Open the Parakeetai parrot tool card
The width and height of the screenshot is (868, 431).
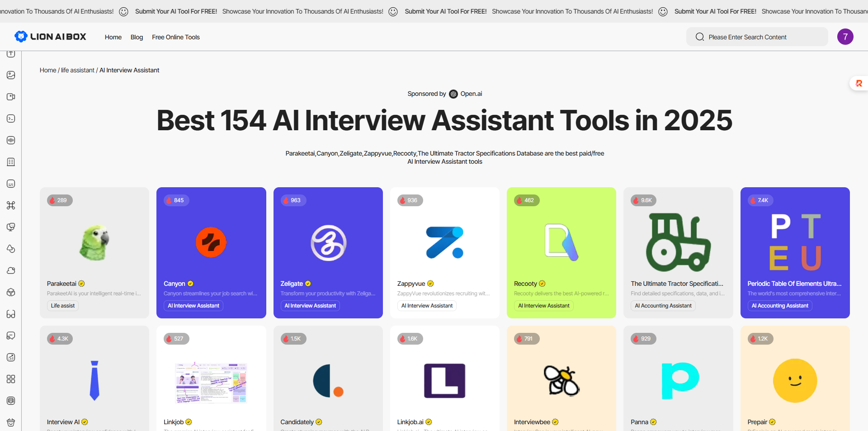click(94, 243)
